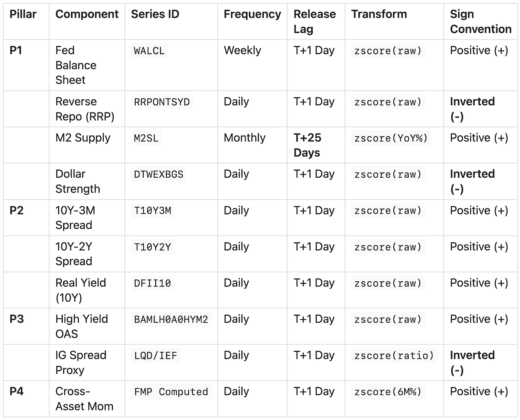The height and width of the screenshot is (420, 520).
Task: Click the T10Y2Y code tag
Action: point(152,247)
